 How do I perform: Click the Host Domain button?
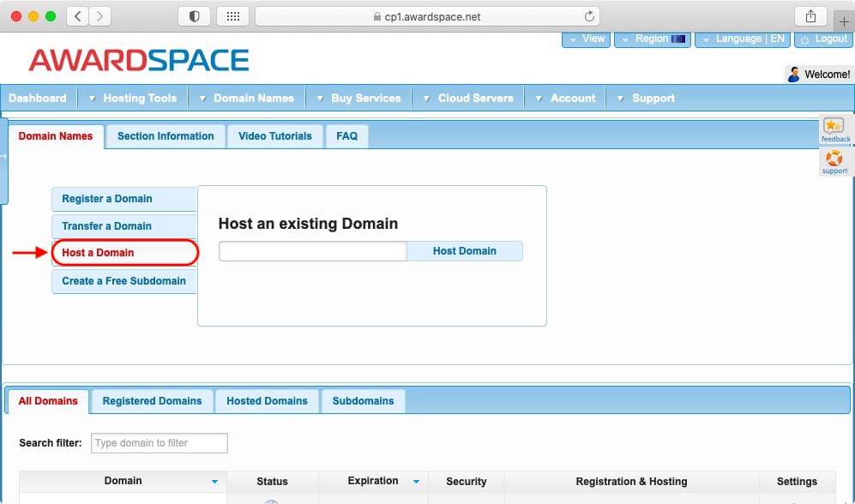click(x=465, y=250)
